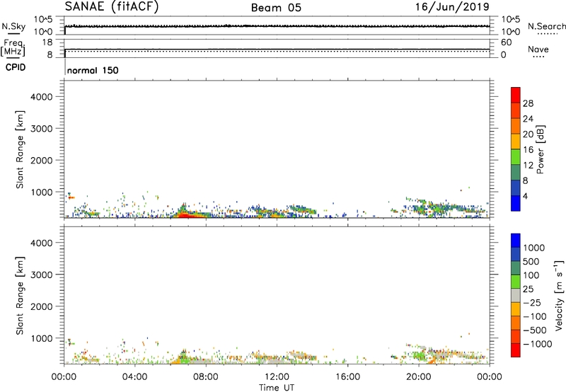The height and width of the screenshot is (392, 566).
Task: Click the bright blue top Velocity colorbar segment
Action: coord(516,241)
